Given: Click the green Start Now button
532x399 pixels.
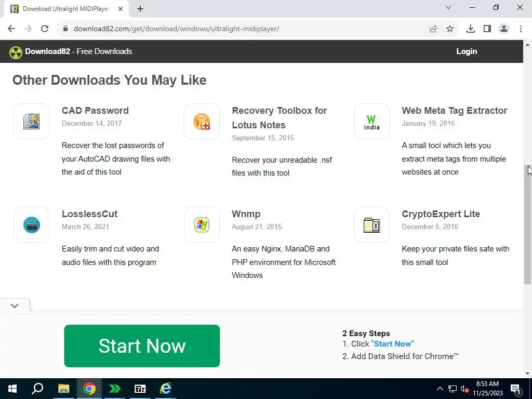Looking at the screenshot, I should (x=142, y=345).
